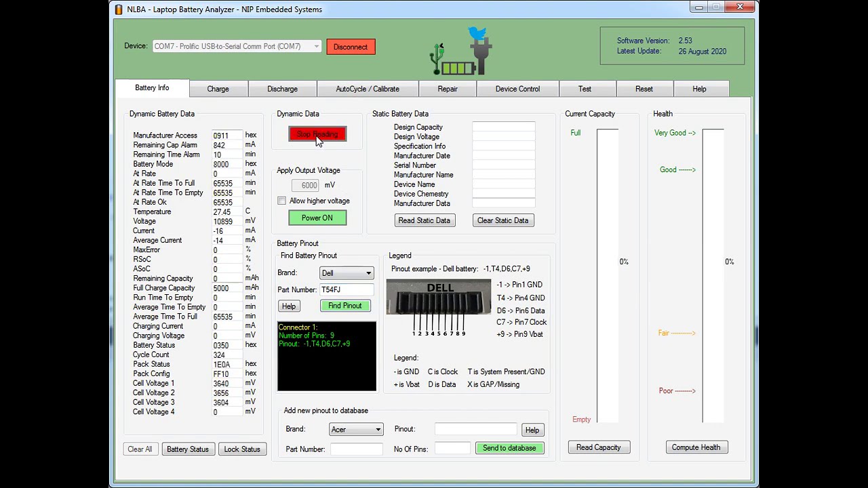Click the NLBA battery icon in title bar
Screen dimensions: 868x488
(x=119, y=9)
